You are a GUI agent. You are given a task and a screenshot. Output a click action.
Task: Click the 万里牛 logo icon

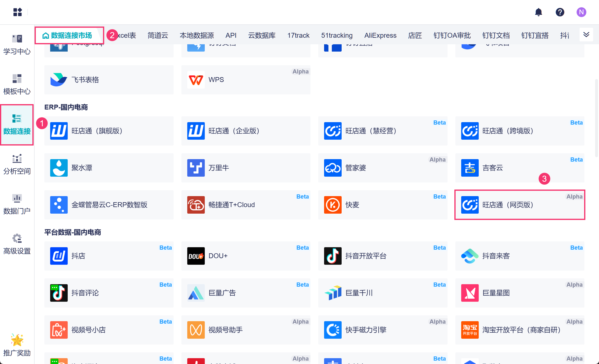(196, 168)
